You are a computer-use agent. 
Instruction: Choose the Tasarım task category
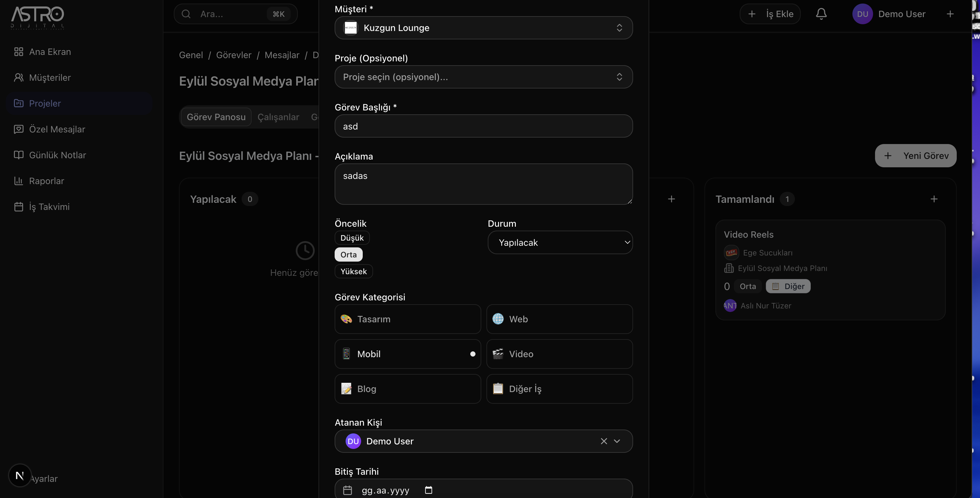point(407,319)
